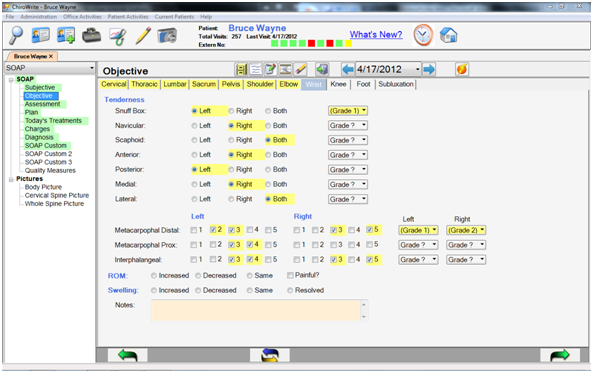This screenshot has height=373, width=593.
Task: Open Lateral grade dropdown
Action: coord(348,199)
